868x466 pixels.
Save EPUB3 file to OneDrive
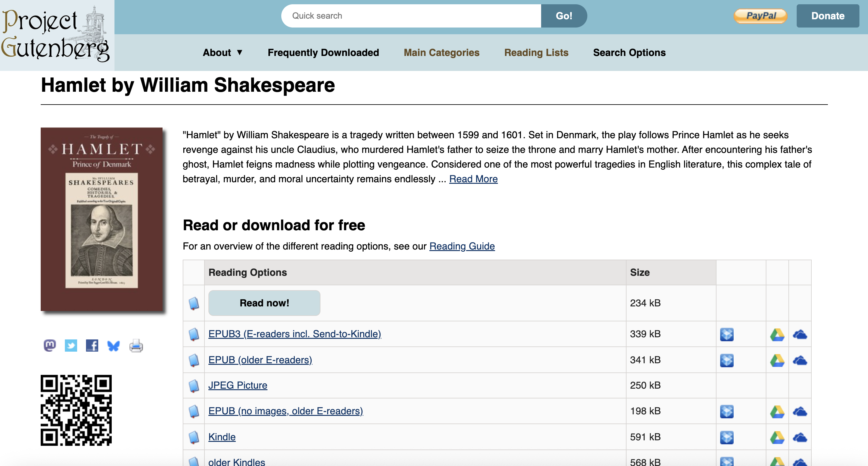coord(800,335)
